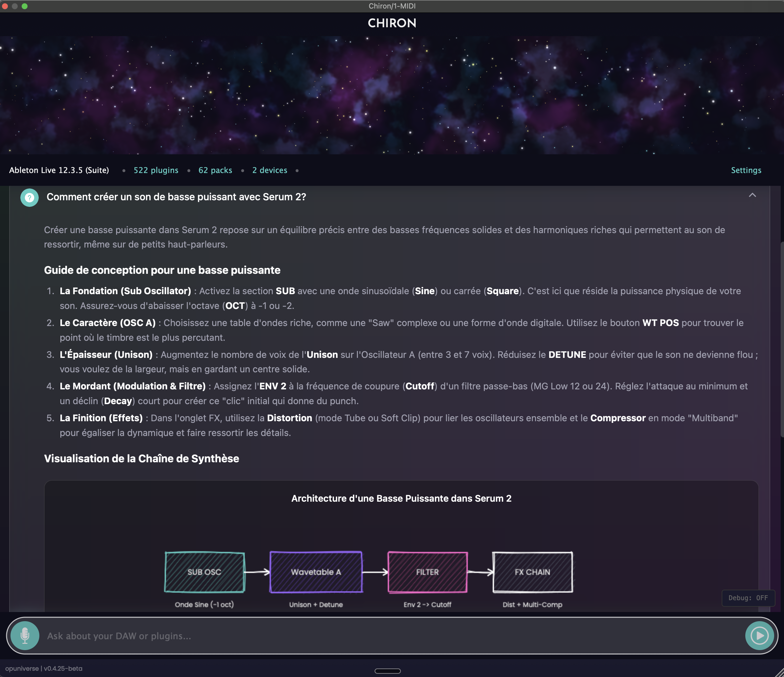The image size is (784, 677).
Task: Activate the microphone for voice input
Action: tap(25, 636)
